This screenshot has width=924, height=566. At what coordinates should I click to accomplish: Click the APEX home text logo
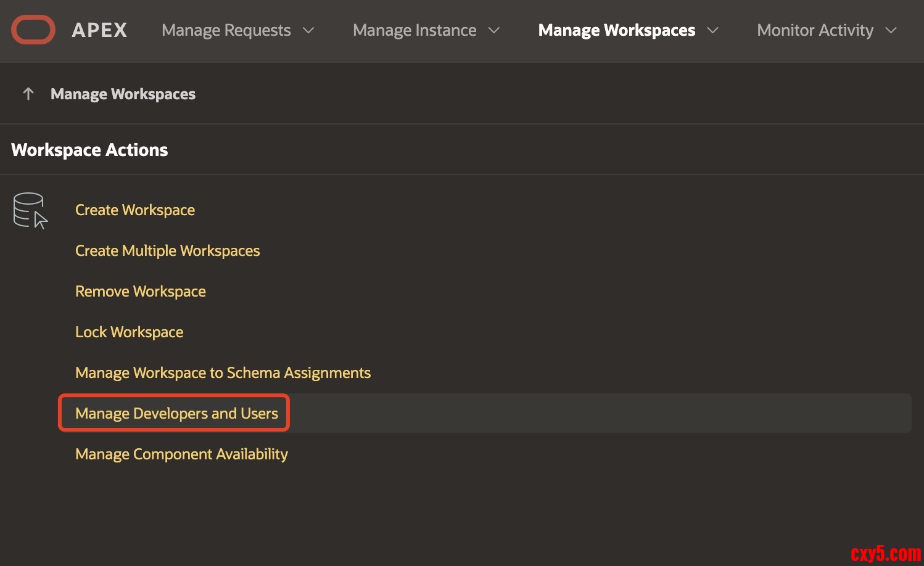(99, 30)
